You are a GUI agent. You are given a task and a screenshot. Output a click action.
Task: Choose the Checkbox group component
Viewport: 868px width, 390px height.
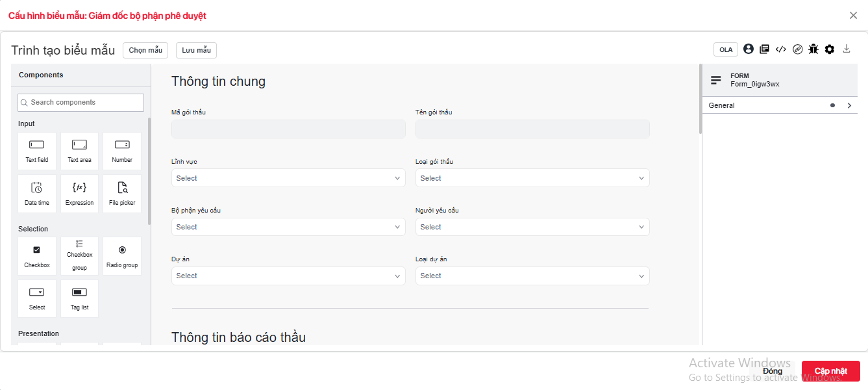pos(79,256)
